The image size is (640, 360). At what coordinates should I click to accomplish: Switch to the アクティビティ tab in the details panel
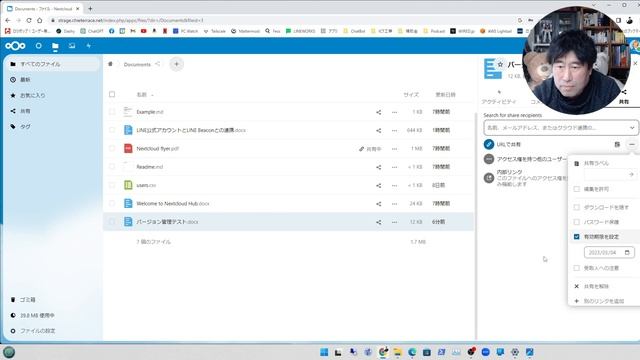(x=499, y=98)
